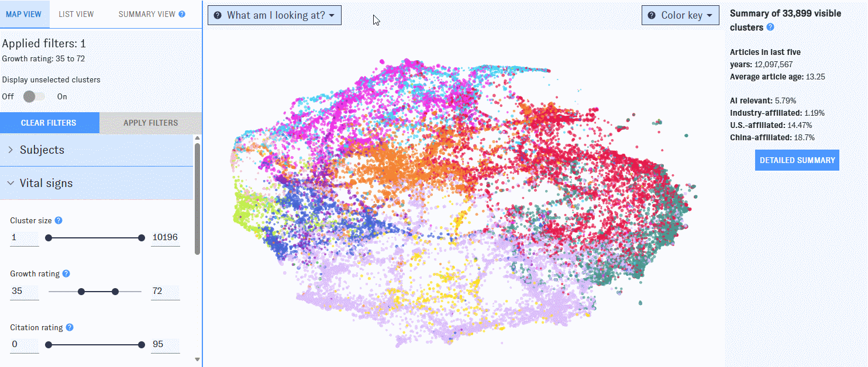Open the SUMMARY VIEW tab
This screenshot has width=868, height=367.
point(147,13)
